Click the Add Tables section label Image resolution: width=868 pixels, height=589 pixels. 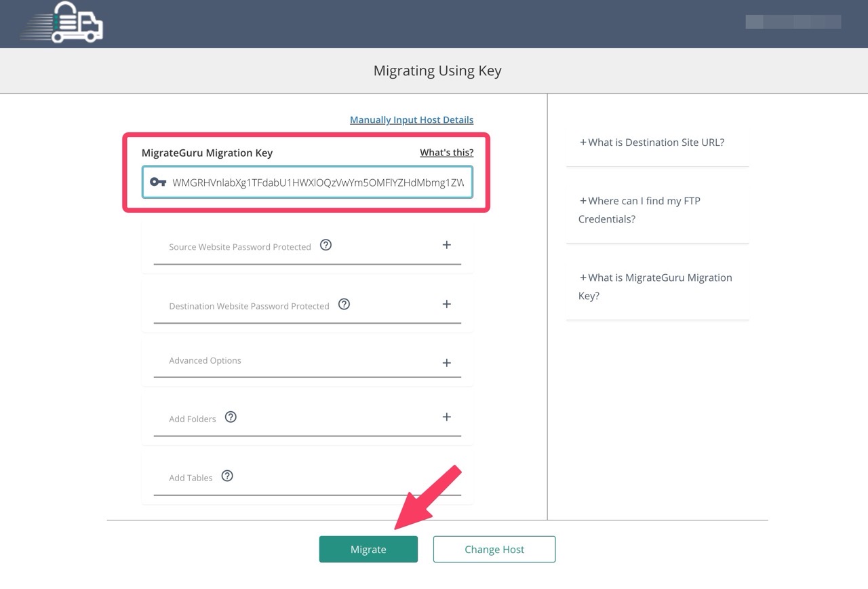tap(191, 478)
